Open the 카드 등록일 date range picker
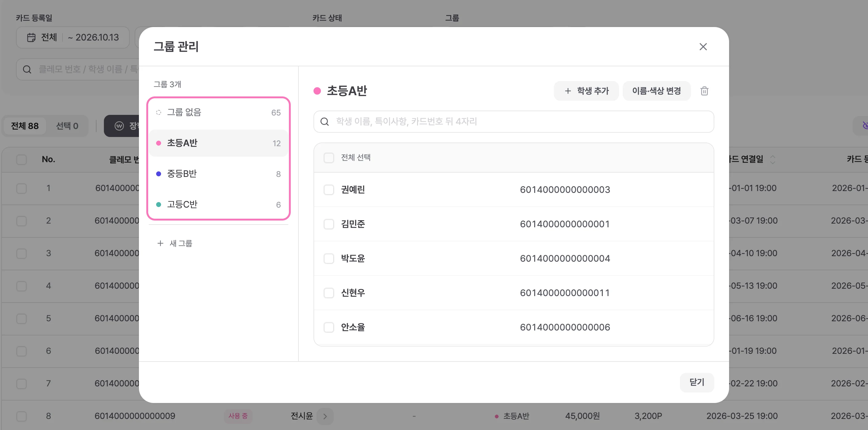 [x=73, y=37]
